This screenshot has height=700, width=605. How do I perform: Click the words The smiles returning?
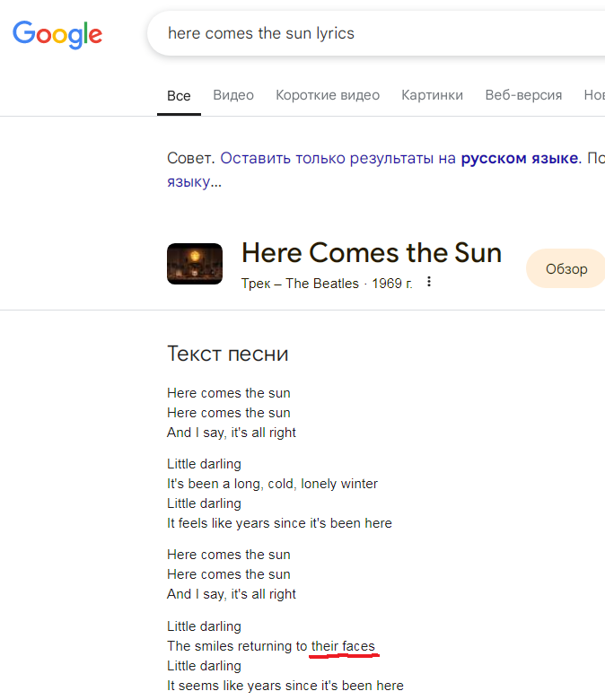230,646
